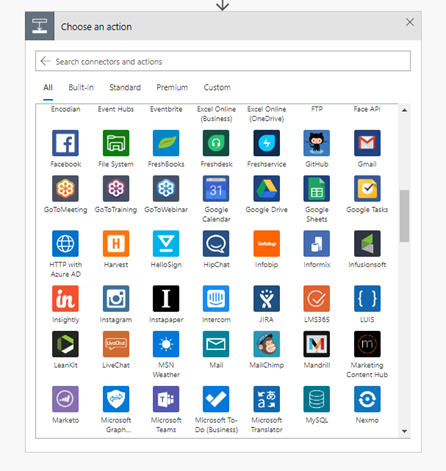Select the GoToTraining connector
Screen dimensions: 446x471
(116, 189)
